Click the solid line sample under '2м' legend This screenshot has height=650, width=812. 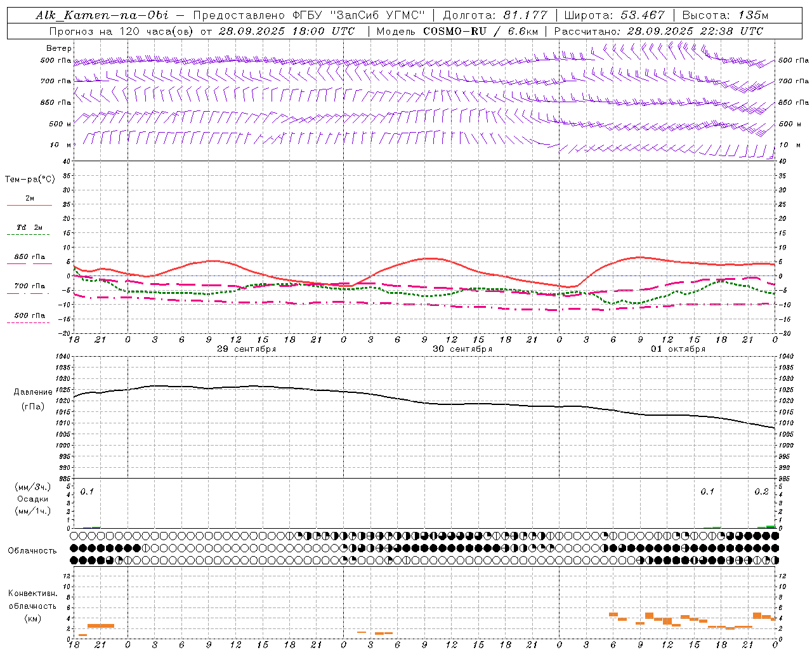click(29, 206)
